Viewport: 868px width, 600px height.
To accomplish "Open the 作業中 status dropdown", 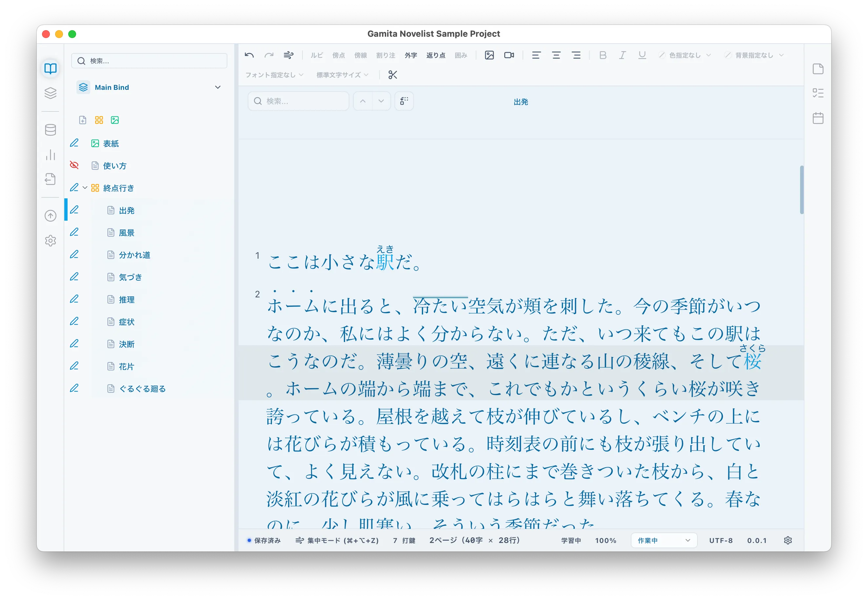I will click(x=664, y=540).
